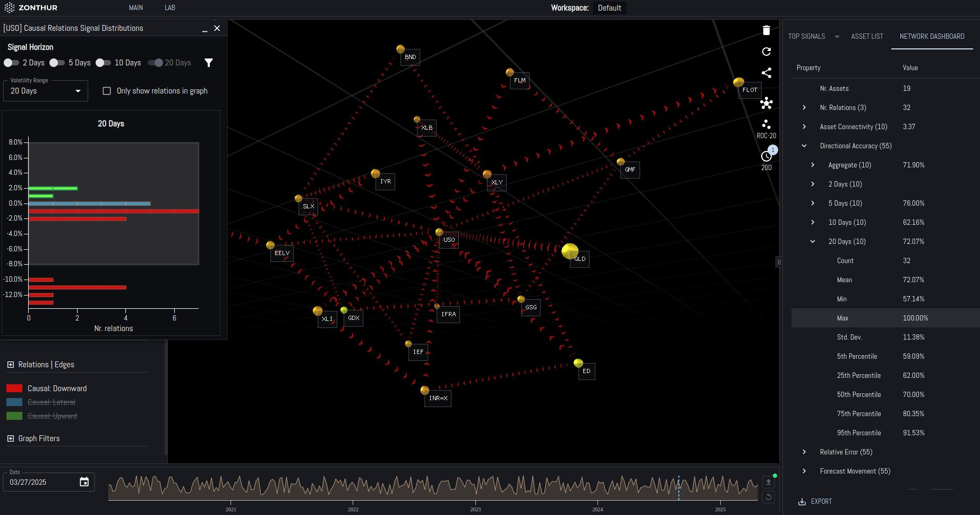The image size is (980, 515).
Task: Open the Top Signals dropdown arrow
Action: (837, 37)
